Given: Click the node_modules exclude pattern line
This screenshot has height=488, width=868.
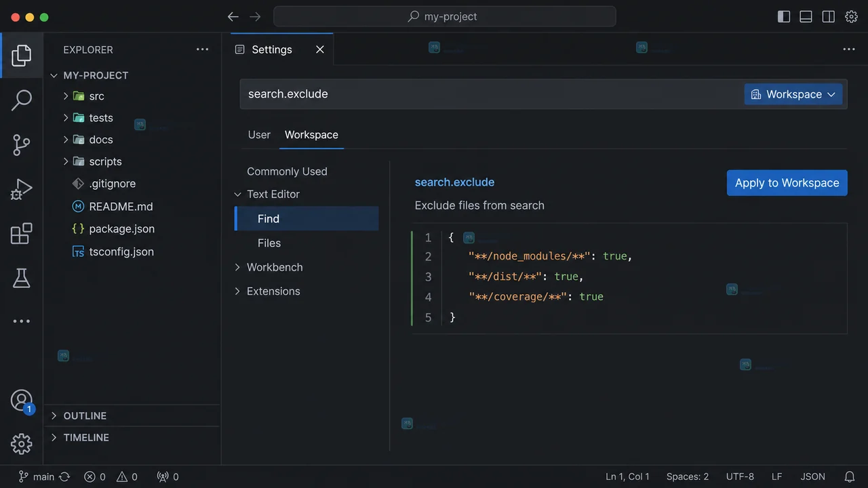Looking at the screenshot, I should click(x=550, y=256).
